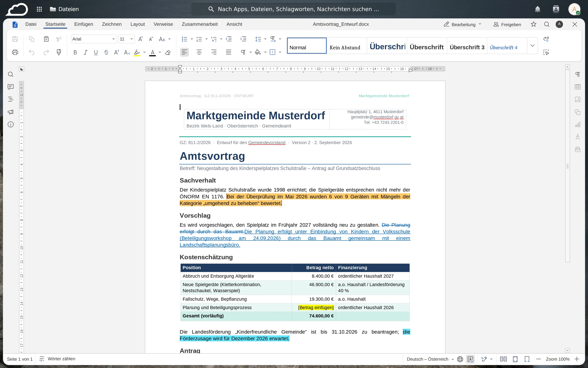588x368 pixels.
Task: Open the Zusammenarbeit tab
Action: (200, 24)
